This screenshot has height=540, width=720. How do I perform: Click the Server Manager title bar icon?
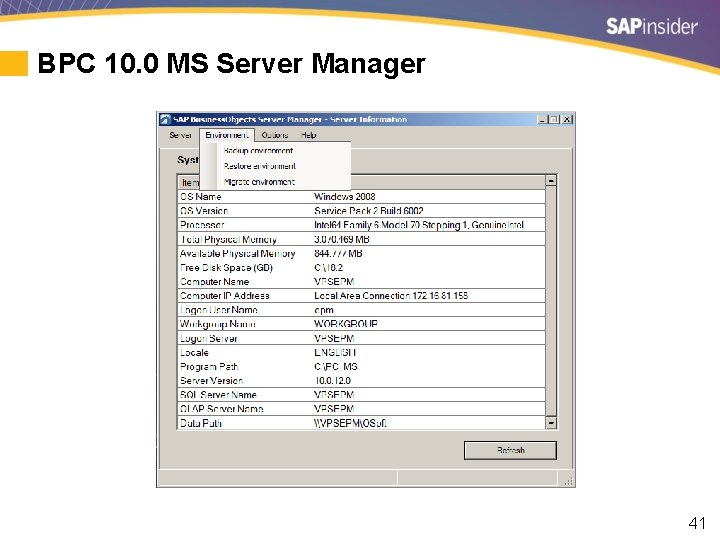165,119
